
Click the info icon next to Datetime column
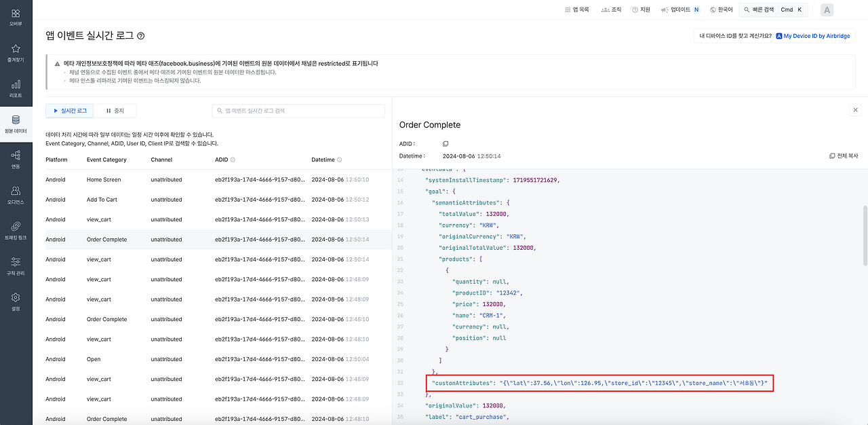tap(340, 160)
